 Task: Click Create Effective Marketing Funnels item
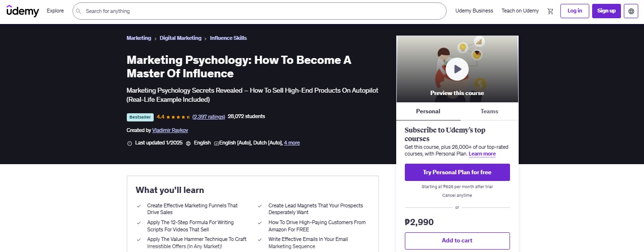(x=193, y=209)
